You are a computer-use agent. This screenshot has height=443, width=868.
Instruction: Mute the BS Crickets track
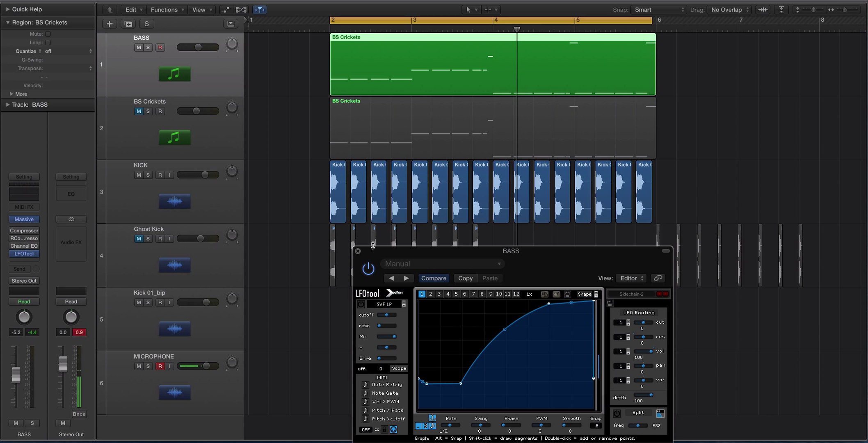pos(139,111)
